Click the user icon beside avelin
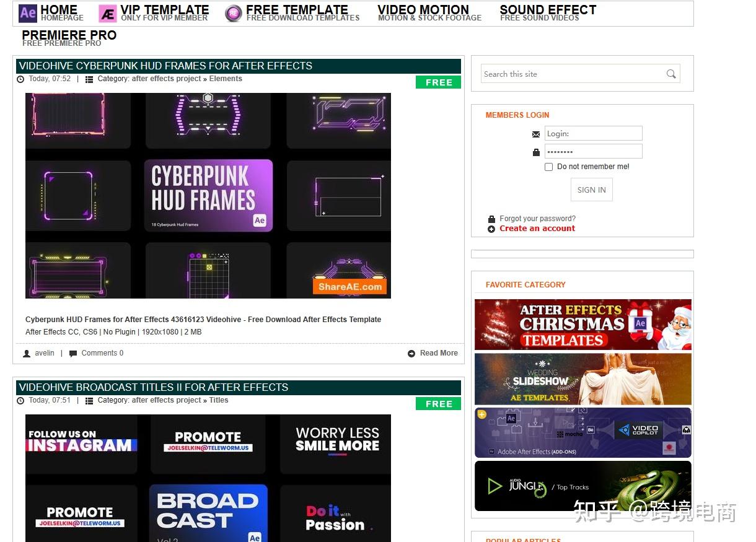Viewport: 756px width, 542px height. click(27, 354)
